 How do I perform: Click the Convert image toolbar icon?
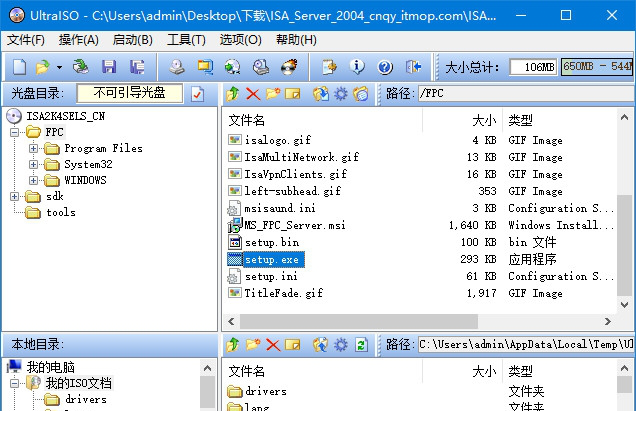[x=205, y=67]
